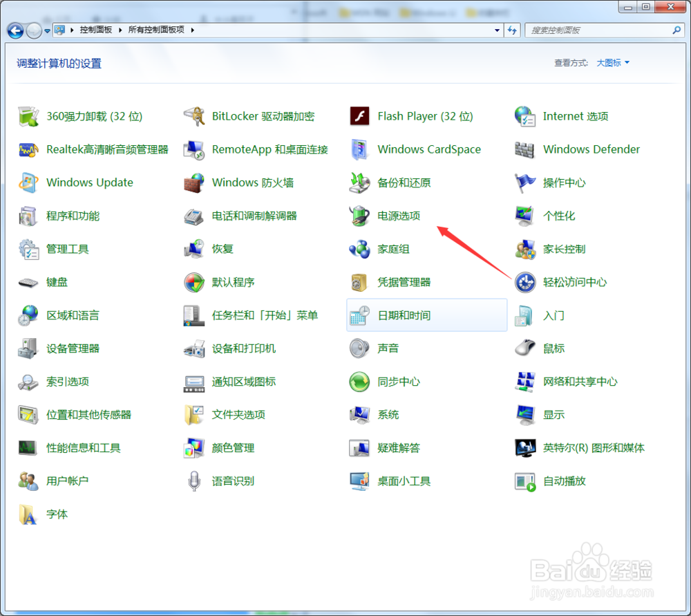Viewport: 691px width, 616px height.
Task: Open 区域和语言 globe icon
Action: (28, 316)
